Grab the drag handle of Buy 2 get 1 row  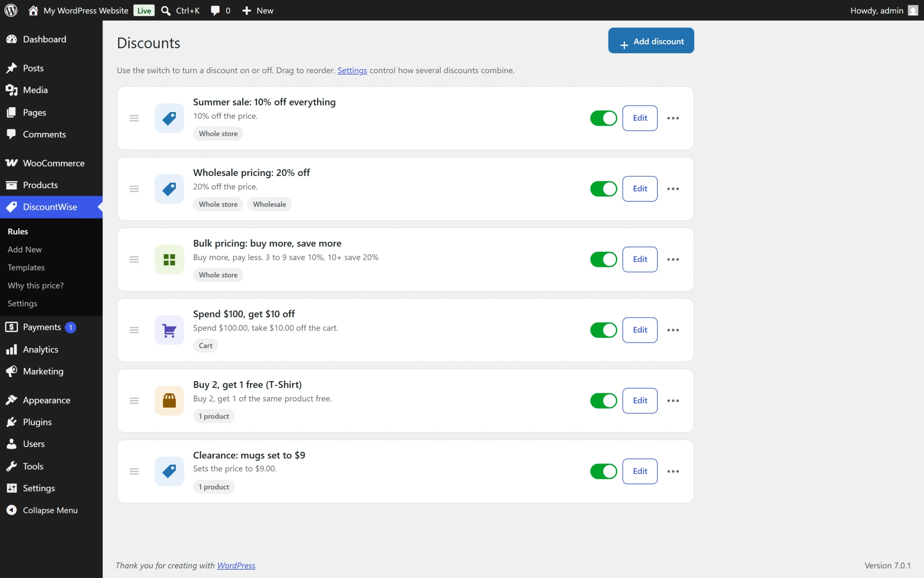[x=134, y=401]
